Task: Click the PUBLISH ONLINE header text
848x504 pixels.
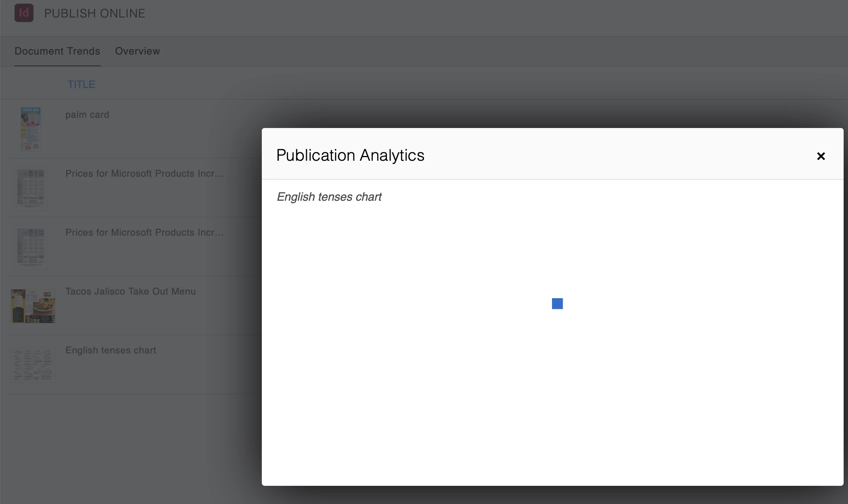Action: pos(95,13)
